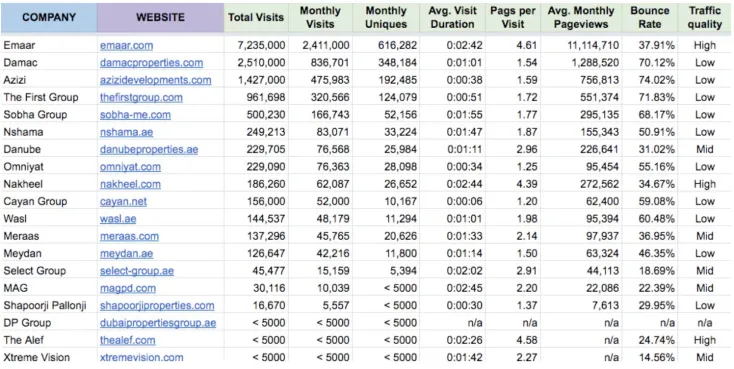Select the Omniyat company cell
734x369 pixels.
click(49, 167)
